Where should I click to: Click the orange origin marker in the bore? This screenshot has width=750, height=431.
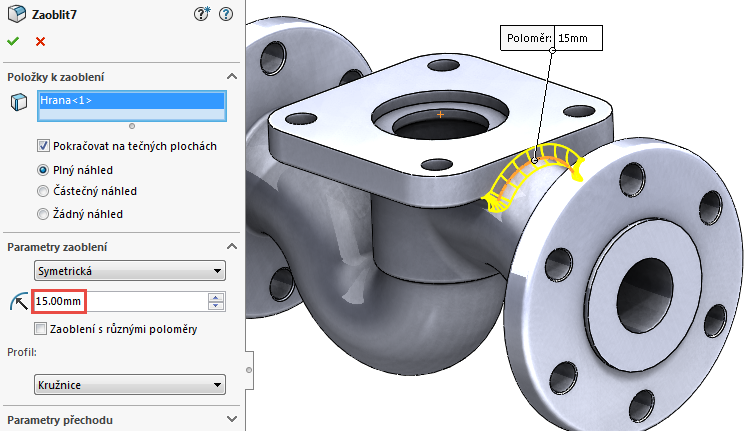click(x=440, y=114)
